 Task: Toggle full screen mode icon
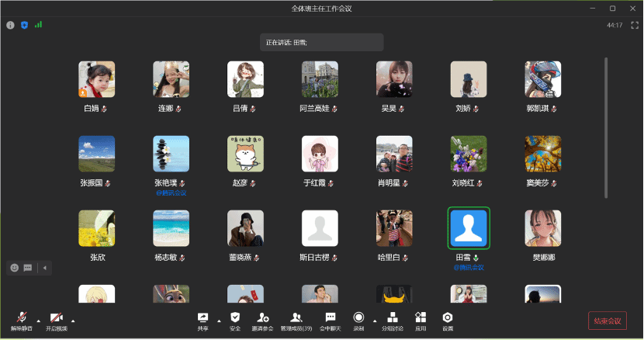tap(634, 25)
